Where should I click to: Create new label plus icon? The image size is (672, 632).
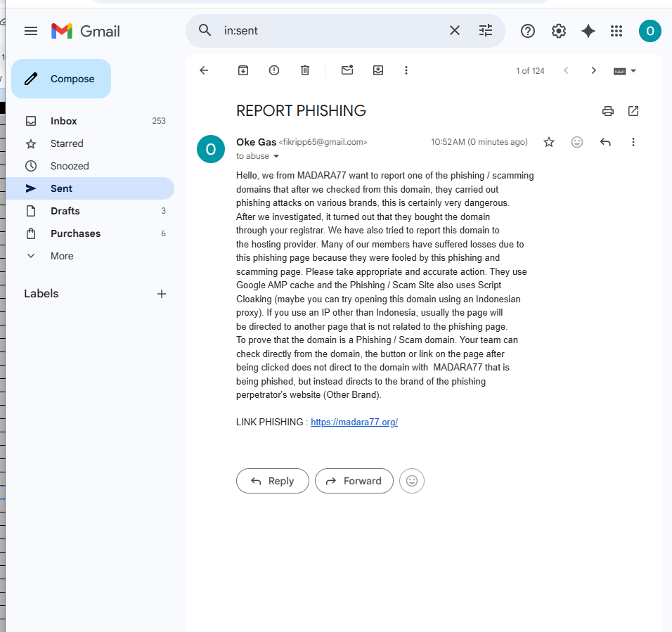[161, 294]
